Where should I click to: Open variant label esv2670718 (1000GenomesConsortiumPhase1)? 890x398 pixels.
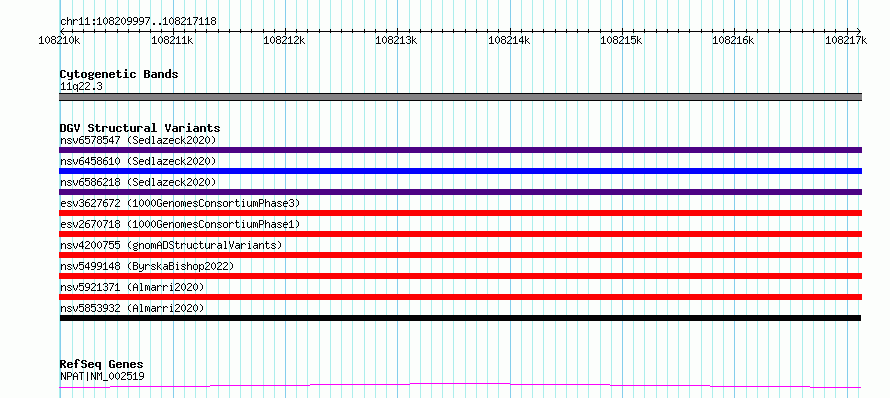[x=180, y=224]
